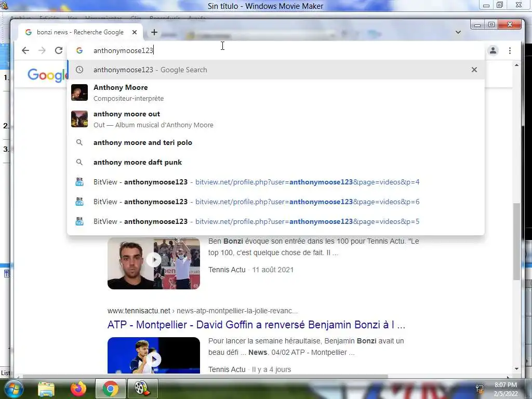Close the 'bonzi news' tab

tap(135, 32)
